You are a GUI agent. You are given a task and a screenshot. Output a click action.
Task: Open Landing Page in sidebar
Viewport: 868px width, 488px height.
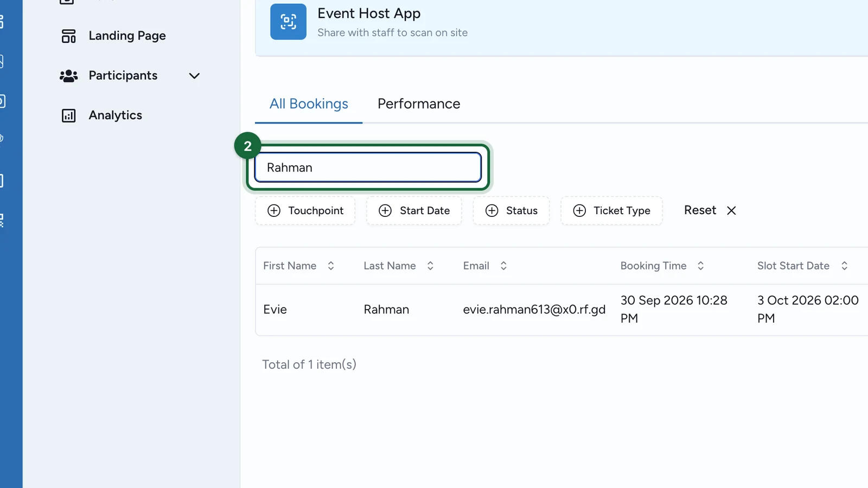click(x=127, y=36)
